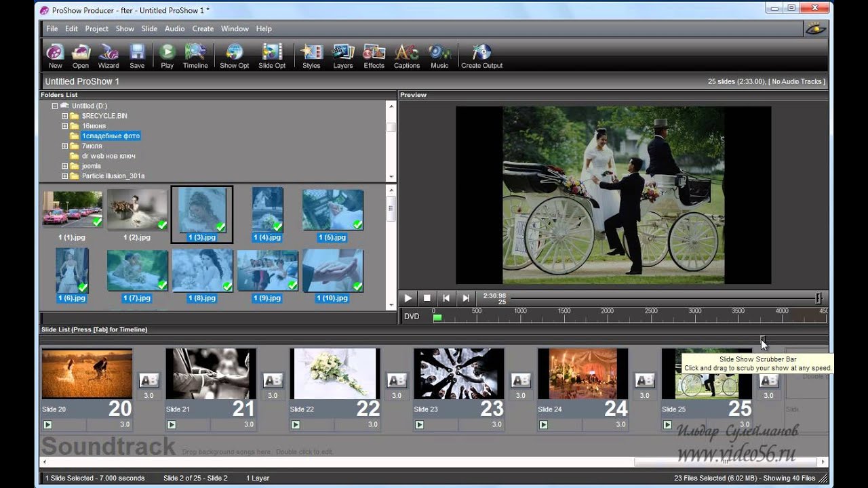Toggle the checkmark on 1 (2).jpg thumbnail
868x488 pixels.
pyautogui.click(x=162, y=224)
